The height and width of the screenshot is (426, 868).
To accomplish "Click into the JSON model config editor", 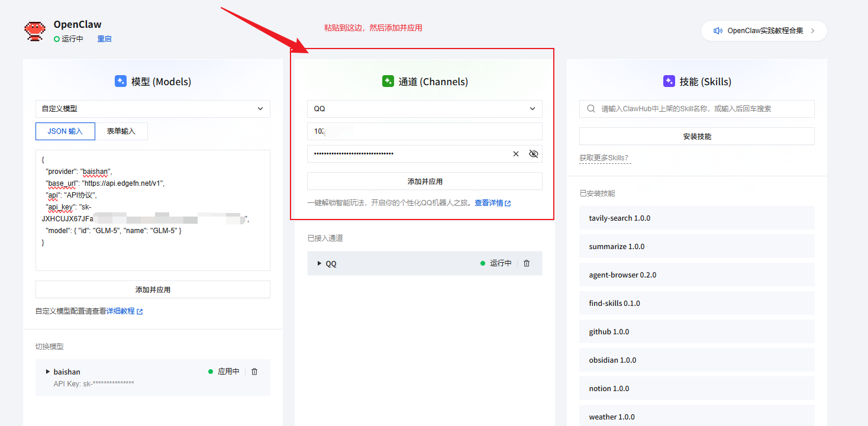I will coord(153,210).
